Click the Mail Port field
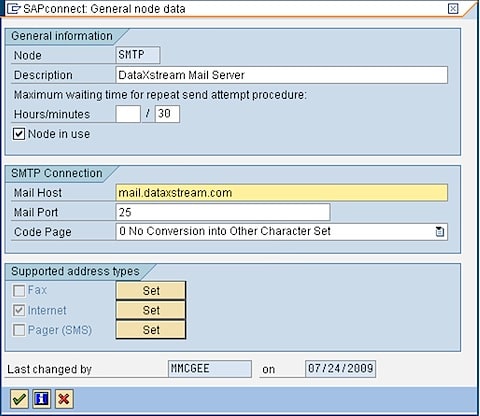The width and height of the screenshot is (480, 416). click(223, 212)
